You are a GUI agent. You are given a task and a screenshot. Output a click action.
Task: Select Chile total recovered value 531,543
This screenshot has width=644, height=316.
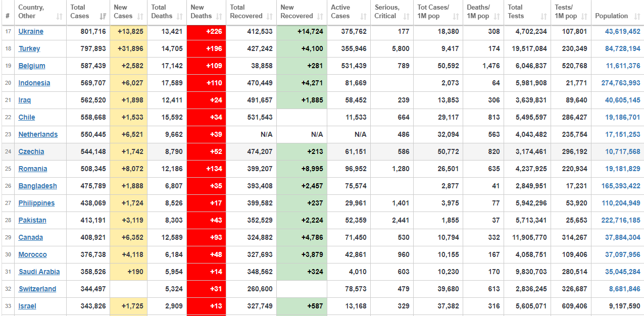260,117
